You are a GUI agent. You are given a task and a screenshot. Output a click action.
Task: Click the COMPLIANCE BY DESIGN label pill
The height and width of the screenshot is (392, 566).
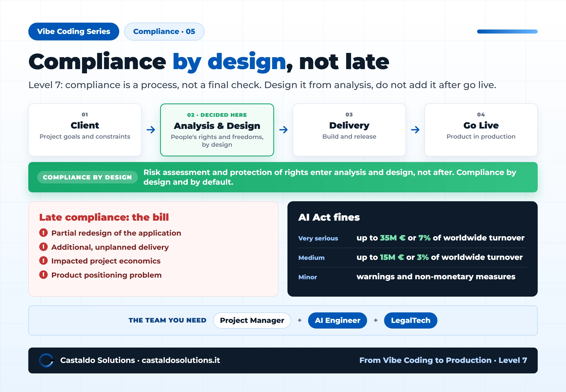[x=88, y=177]
